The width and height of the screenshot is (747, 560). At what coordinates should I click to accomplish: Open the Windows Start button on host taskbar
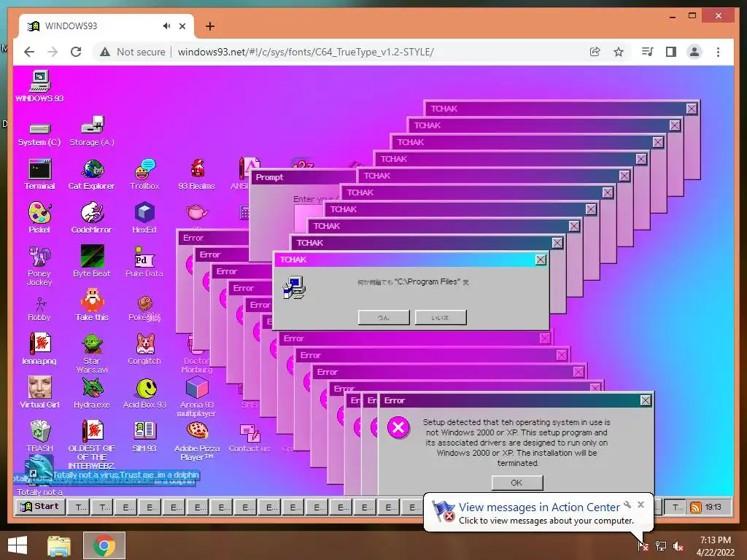18,545
